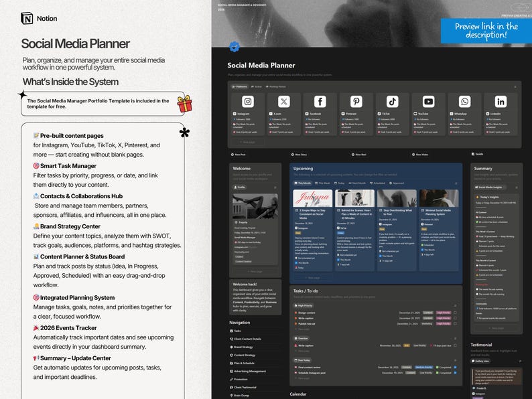
Task: Click the Advertising Management navigation icon
Action: point(231,371)
